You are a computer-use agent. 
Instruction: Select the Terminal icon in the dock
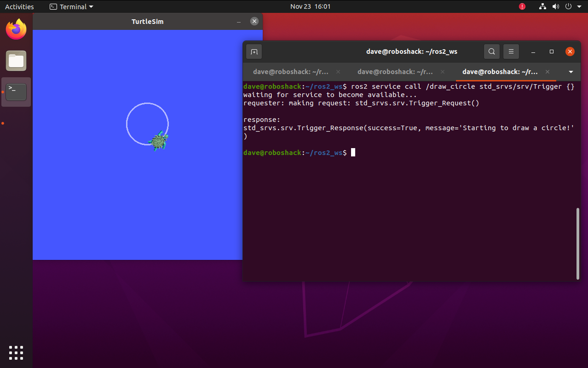pos(16,92)
